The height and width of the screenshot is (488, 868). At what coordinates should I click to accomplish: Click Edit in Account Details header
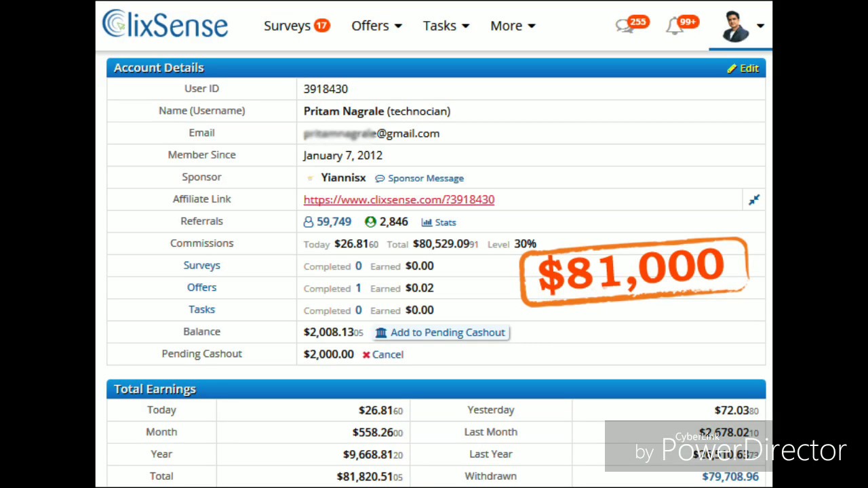coord(743,68)
